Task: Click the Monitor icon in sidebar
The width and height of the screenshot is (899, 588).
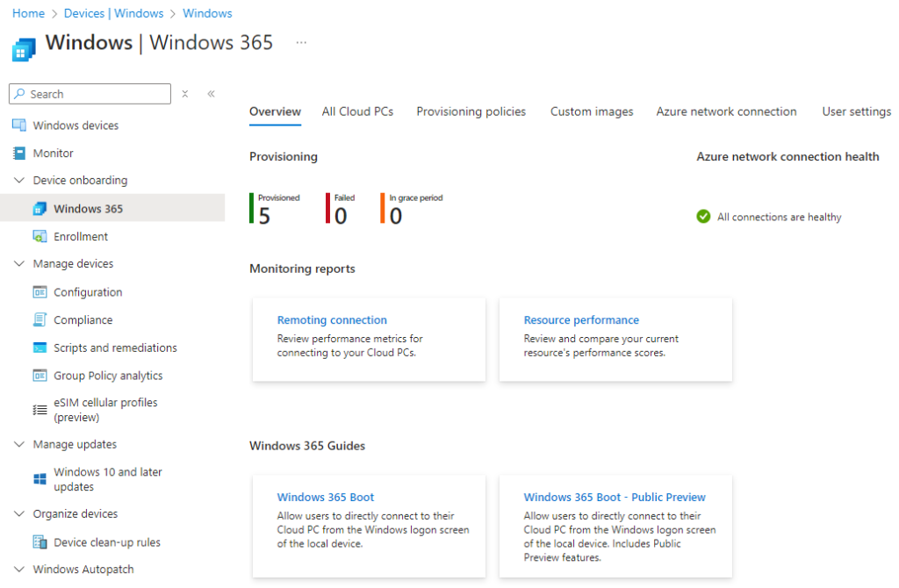Action: pos(19,154)
